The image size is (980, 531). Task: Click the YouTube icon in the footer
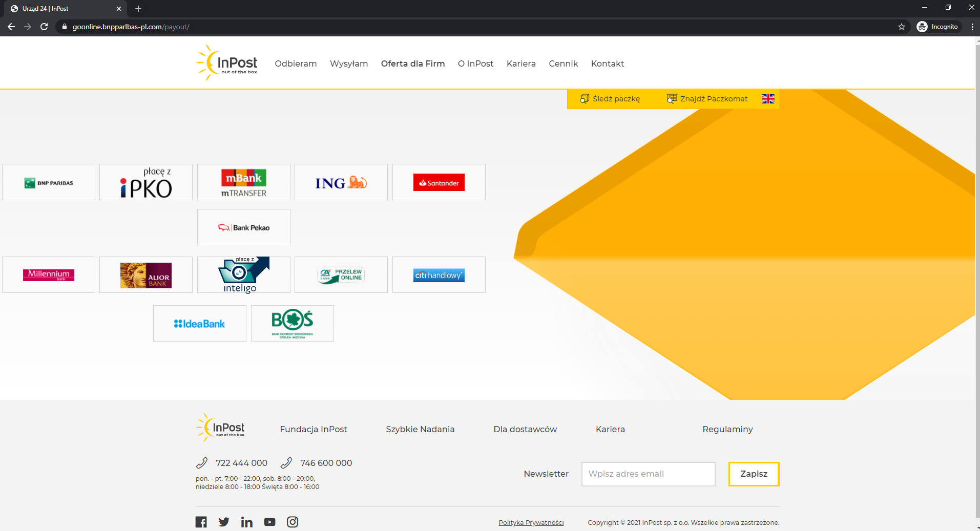tap(269, 522)
